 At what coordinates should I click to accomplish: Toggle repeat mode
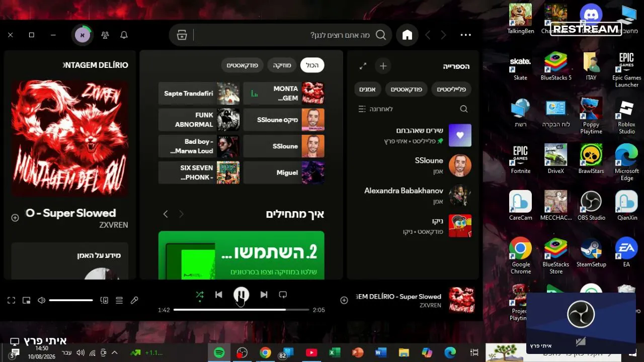(x=283, y=295)
